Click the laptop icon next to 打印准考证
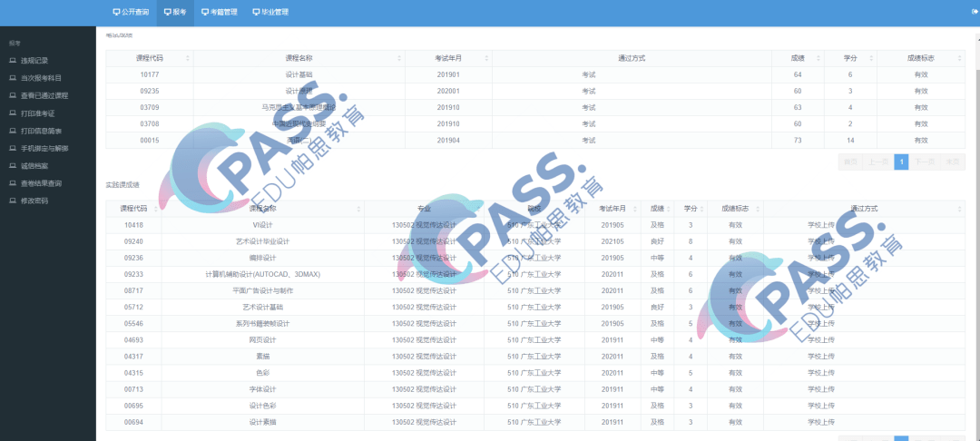The image size is (980, 441). point(13,113)
